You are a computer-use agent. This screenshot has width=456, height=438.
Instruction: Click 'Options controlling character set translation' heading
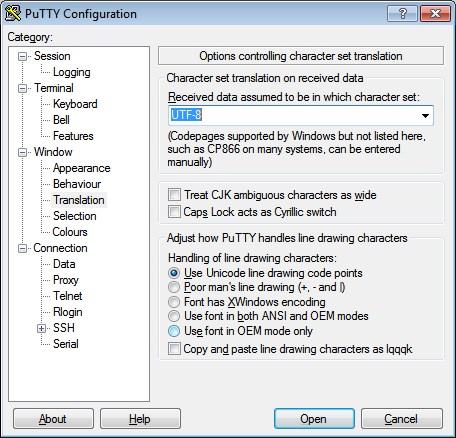point(301,56)
